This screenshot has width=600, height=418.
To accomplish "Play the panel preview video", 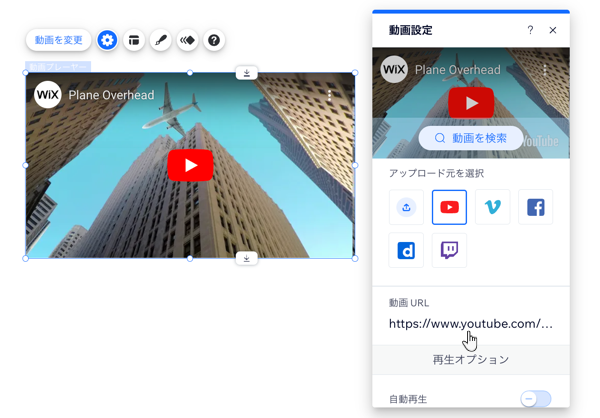I will (471, 103).
